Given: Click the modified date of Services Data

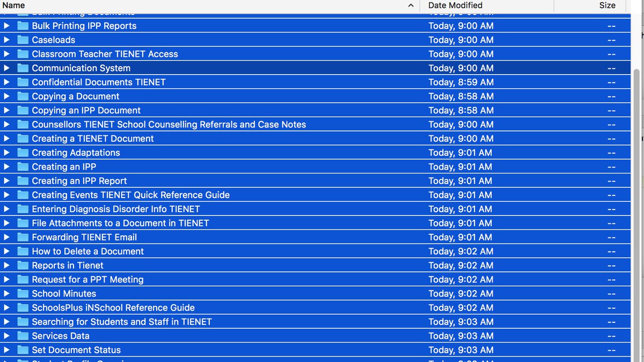Looking at the screenshot, I should [461, 336].
